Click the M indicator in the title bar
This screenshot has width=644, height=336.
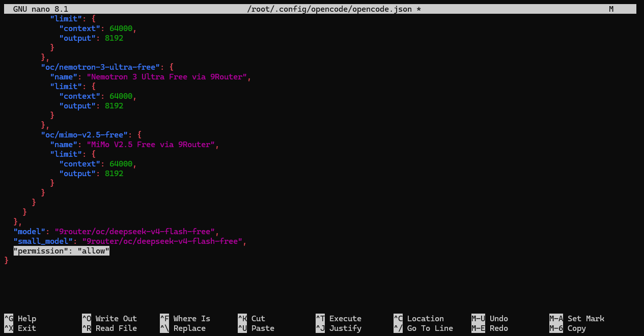(611, 9)
